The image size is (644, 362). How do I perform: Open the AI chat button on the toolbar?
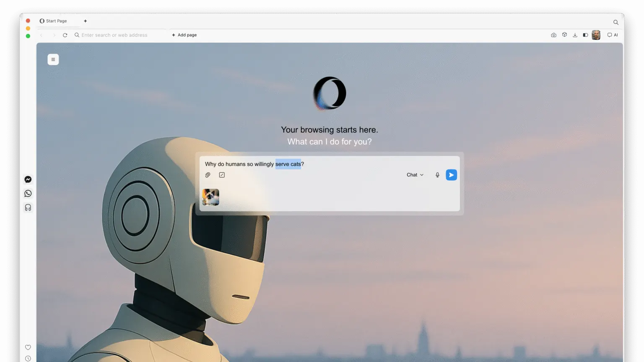tap(612, 35)
